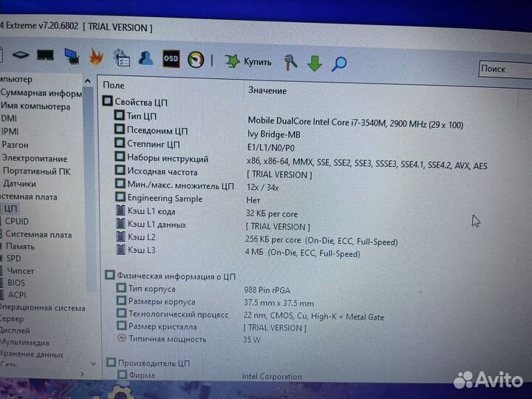Open the preferences tools icon
This screenshot has height=399, width=532.
[290, 62]
